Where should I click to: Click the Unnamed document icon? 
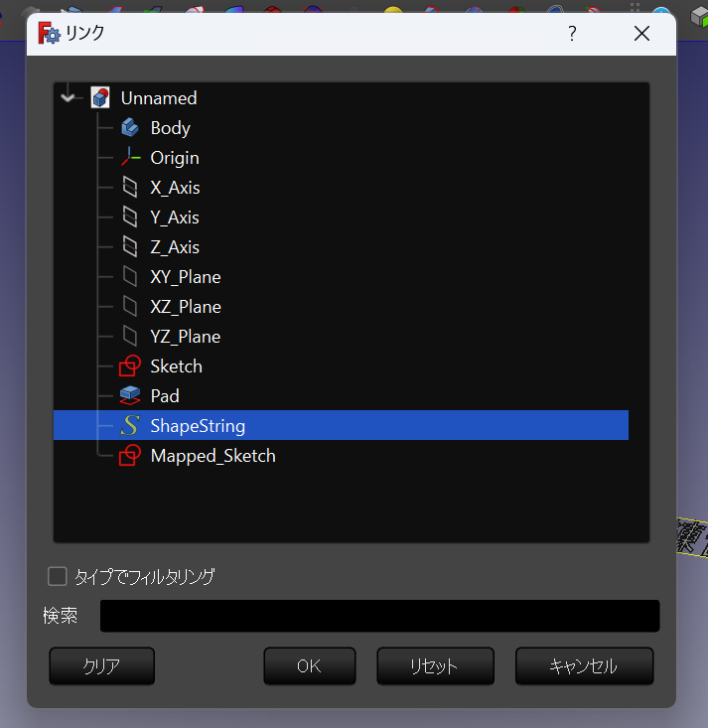(x=100, y=98)
